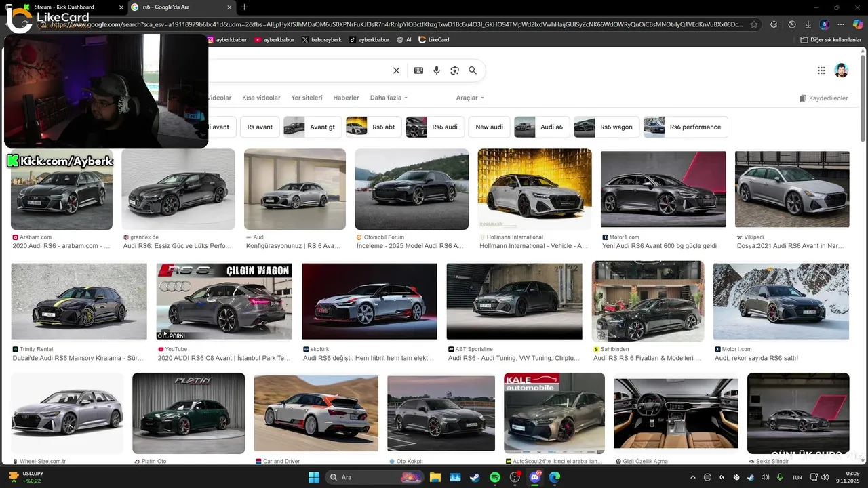Select the Audi a6 filter chip
Image resolution: width=868 pixels, height=488 pixels.
542,127
